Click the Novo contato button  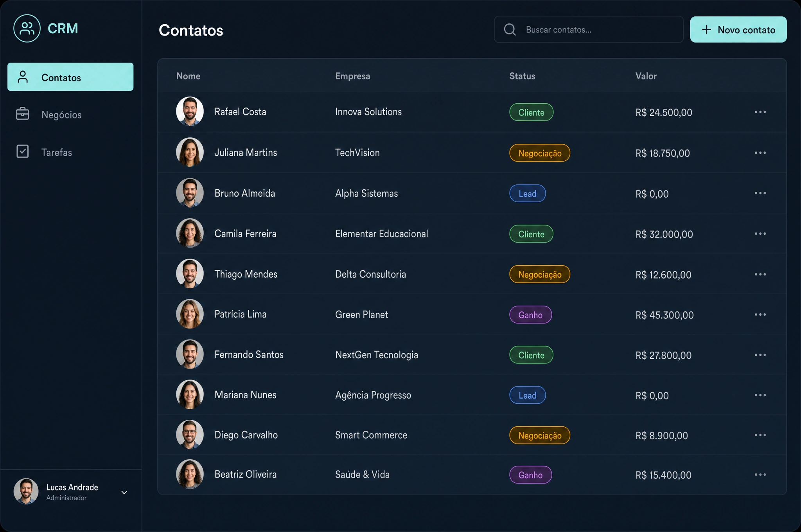pyautogui.click(x=738, y=29)
